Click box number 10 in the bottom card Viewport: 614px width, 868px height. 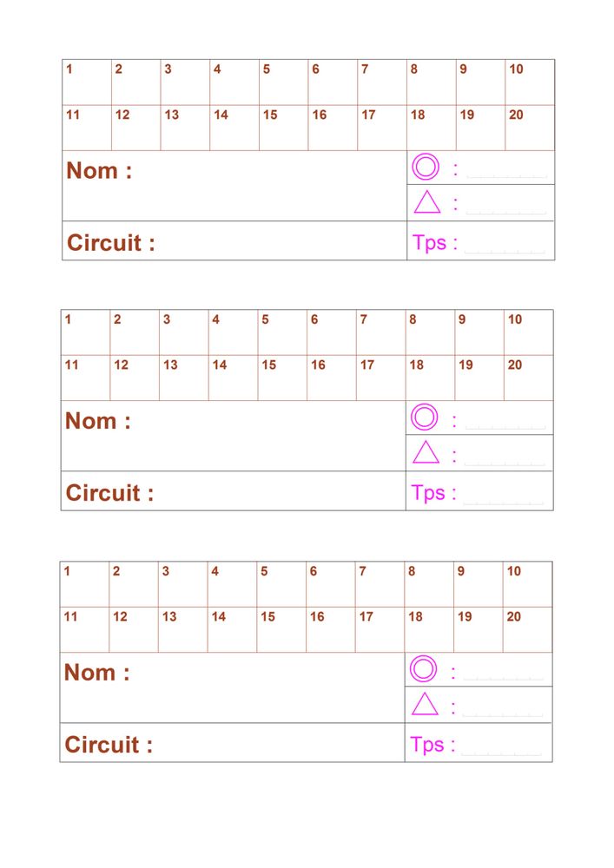(527, 584)
